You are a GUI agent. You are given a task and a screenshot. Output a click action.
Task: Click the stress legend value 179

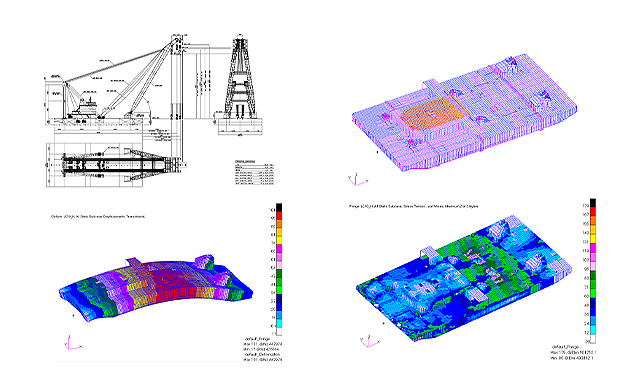point(586,206)
